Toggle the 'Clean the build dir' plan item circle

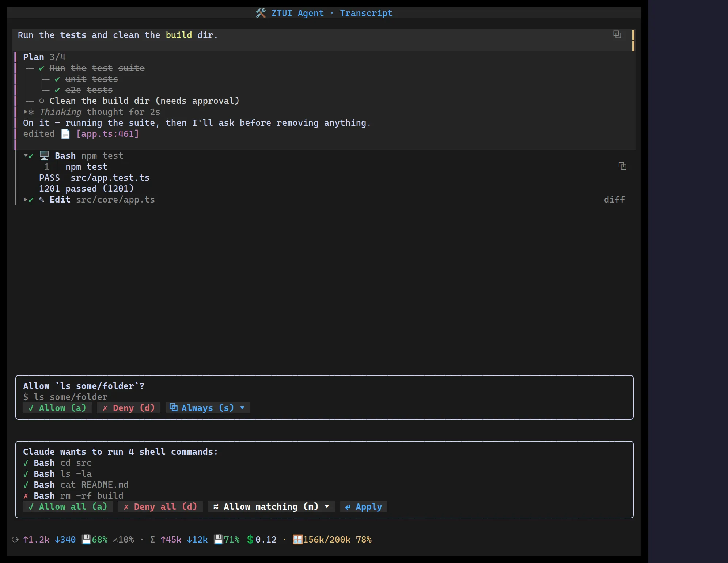(42, 101)
